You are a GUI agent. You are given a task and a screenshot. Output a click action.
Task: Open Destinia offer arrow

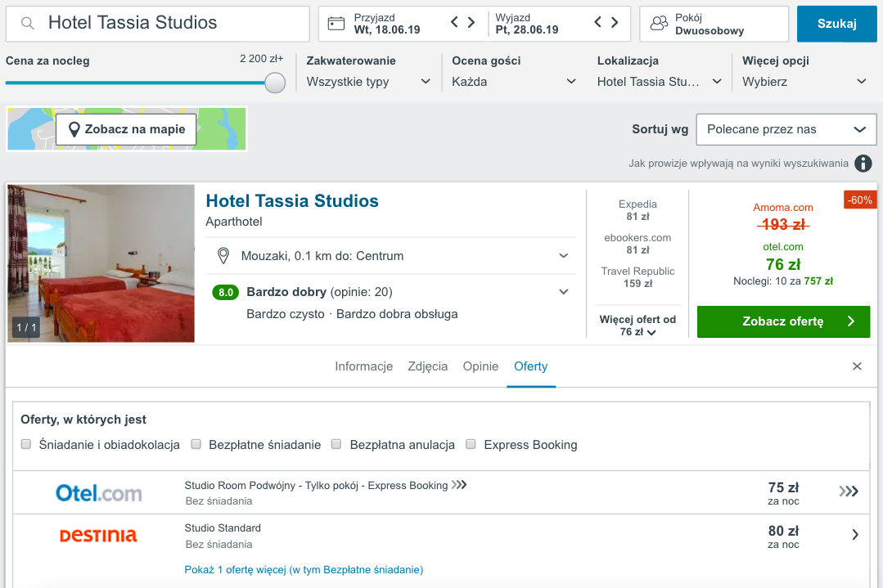pos(854,535)
